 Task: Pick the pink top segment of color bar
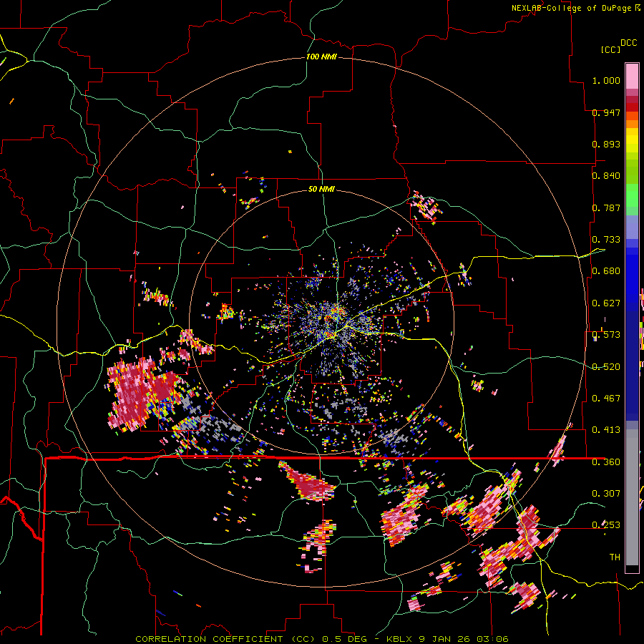click(632, 76)
